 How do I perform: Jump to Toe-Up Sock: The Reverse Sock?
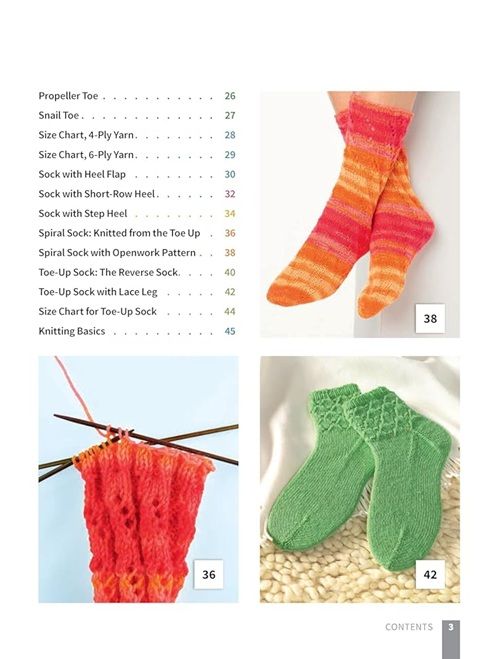coord(137,272)
